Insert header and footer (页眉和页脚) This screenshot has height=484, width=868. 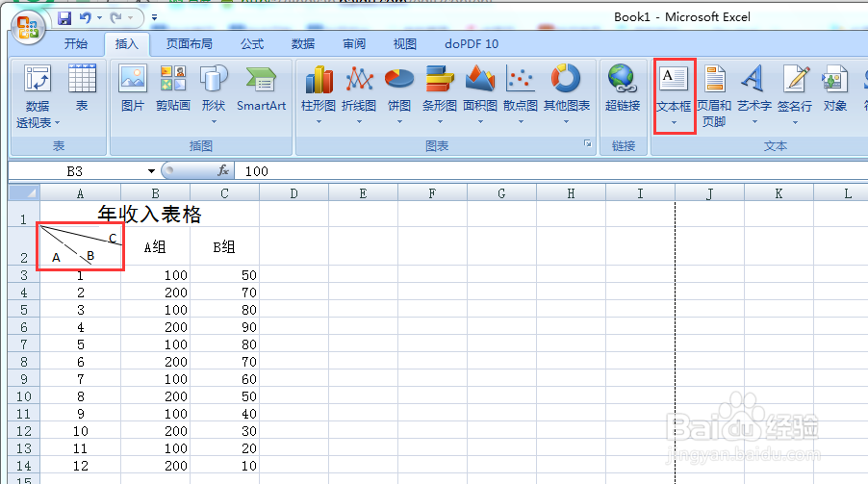pos(714,96)
